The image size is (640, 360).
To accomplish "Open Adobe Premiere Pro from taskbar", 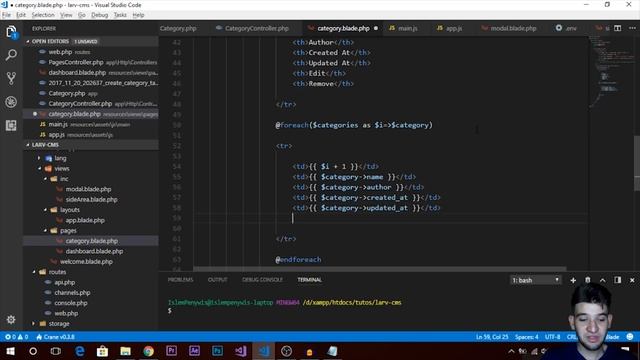I will coord(171,351).
